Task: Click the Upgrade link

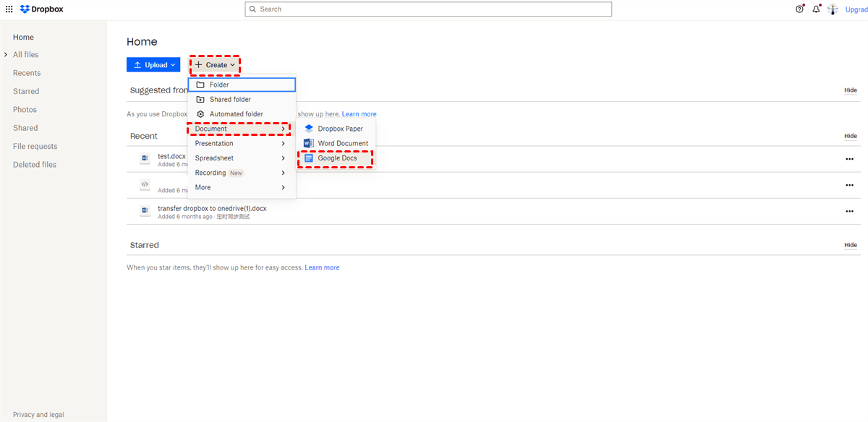Action: click(856, 9)
